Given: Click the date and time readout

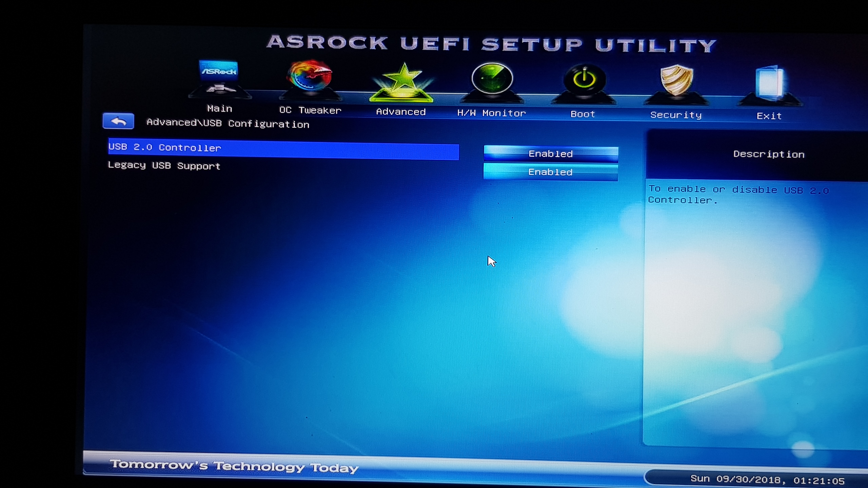Looking at the screenshot, I should pos(767,480).
